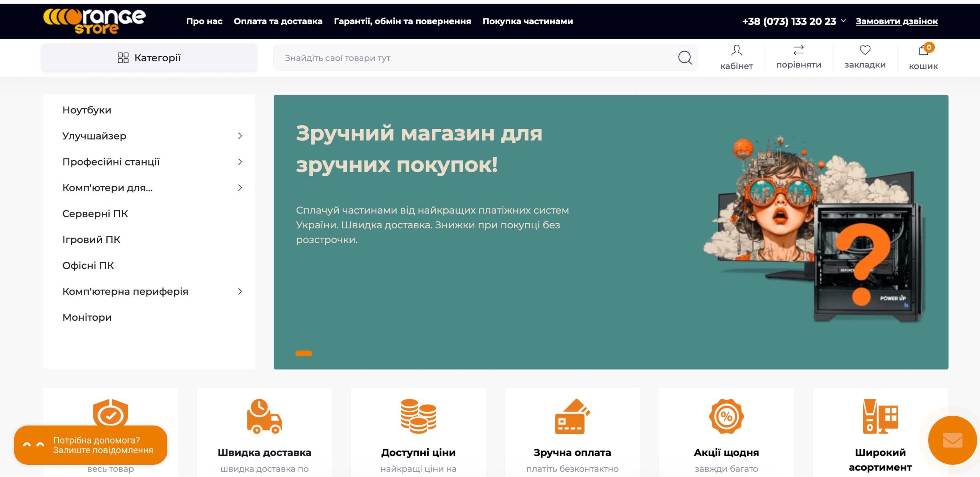Image resolution: width=980 pixels, height=477 pixels.
Task: Expand the phone number dropdown arrow
Action: click(843, 21)
